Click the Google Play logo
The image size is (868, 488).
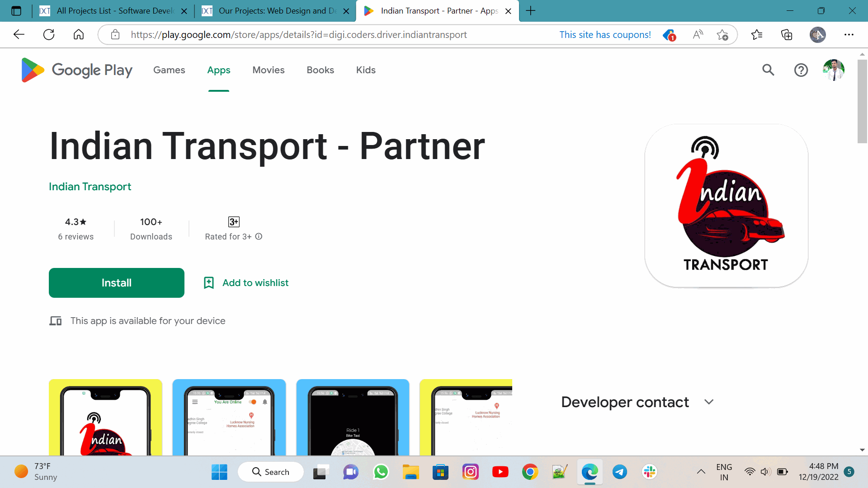[x=77, y=70]
